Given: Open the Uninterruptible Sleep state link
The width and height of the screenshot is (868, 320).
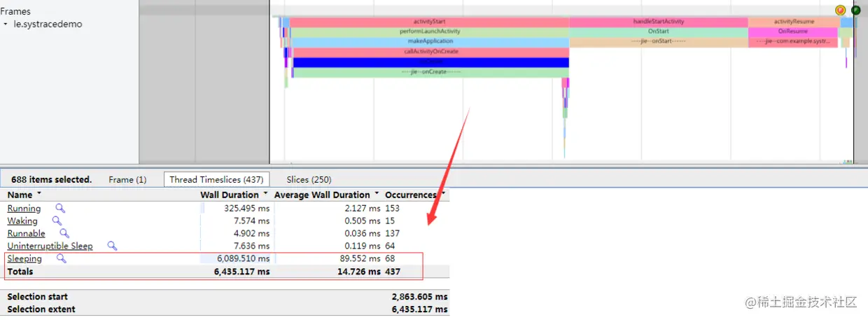Looking at the screenshot, I should [x=50, y=246].
